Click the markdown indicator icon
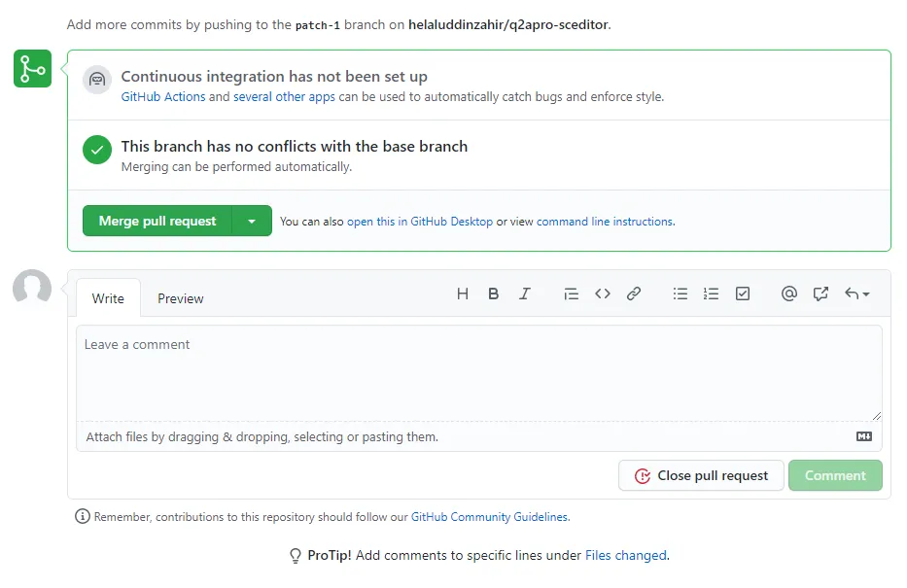Viewport: 907px width, 588px height. (863, 436)
